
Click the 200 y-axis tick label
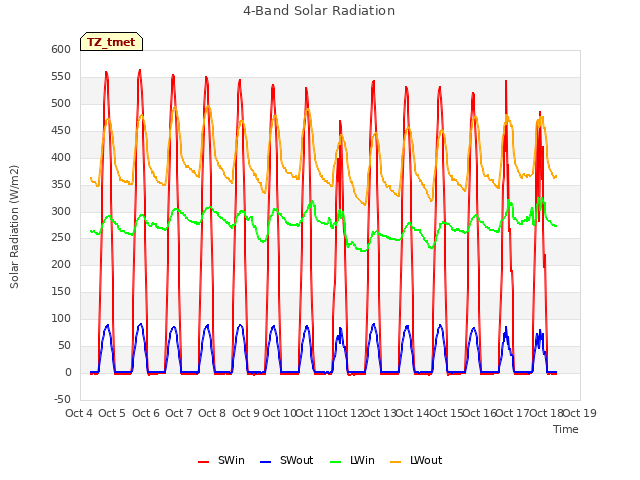[61, 264]
